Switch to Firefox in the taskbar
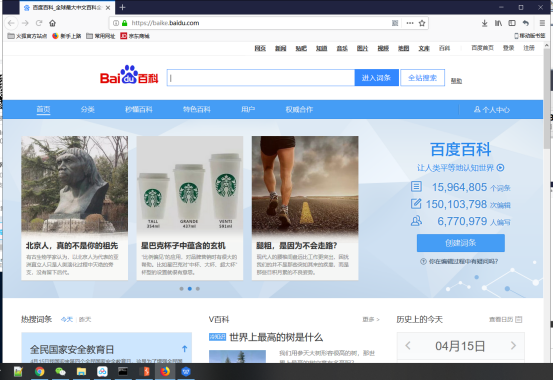This screenshot has height=381, width=554. 165,371
